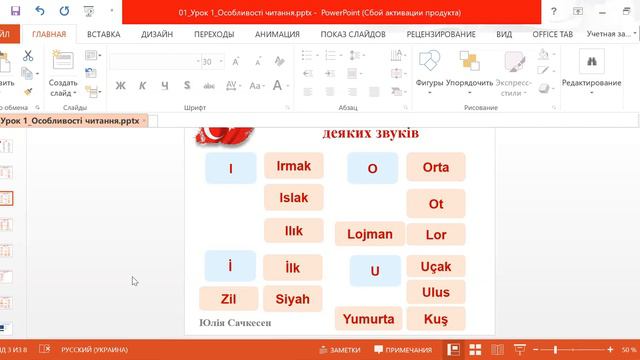Toggle text shadow (S)
640x360 pixels.
(x=187, y=85)
